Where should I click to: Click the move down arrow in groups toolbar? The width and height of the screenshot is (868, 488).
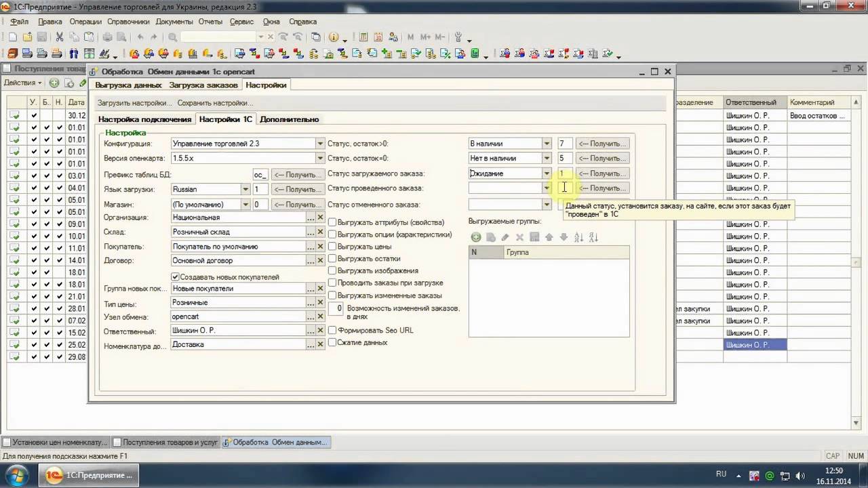pyautogui.click(x=564, y=237)
